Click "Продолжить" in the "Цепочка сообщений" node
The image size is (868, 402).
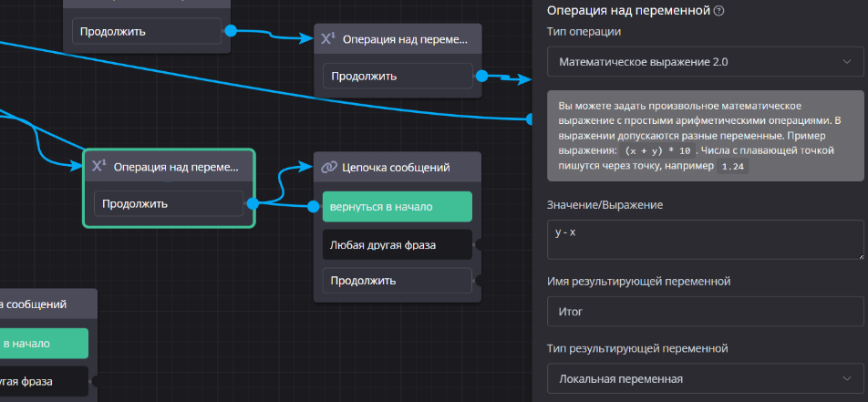(x=397, y=281)
